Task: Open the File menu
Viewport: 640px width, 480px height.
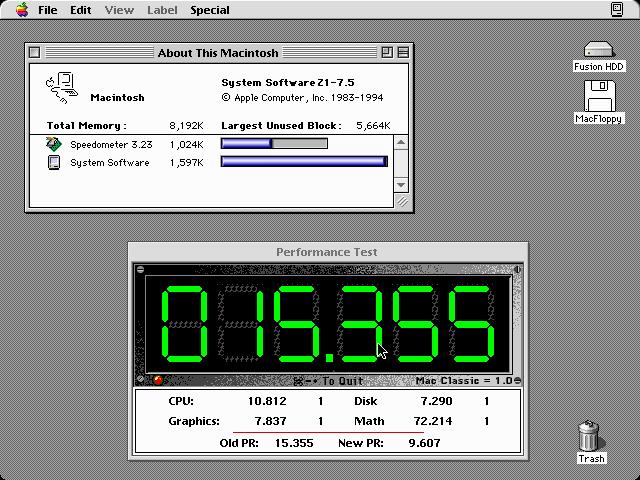Action: point(47,10)
